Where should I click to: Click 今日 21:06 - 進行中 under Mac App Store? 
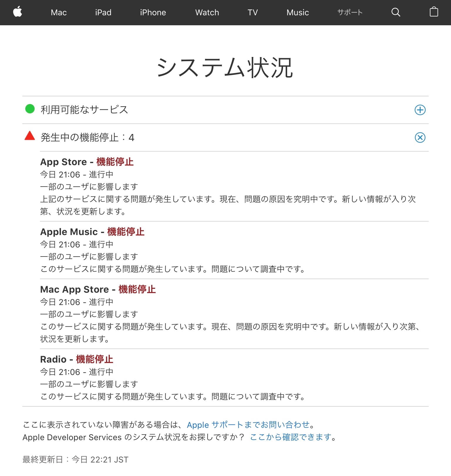[x=77, y=302]
